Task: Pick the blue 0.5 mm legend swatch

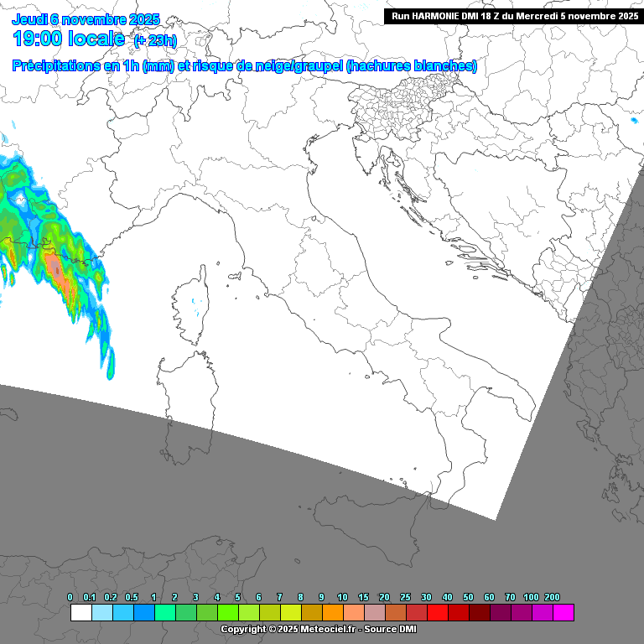Action: 144,613
